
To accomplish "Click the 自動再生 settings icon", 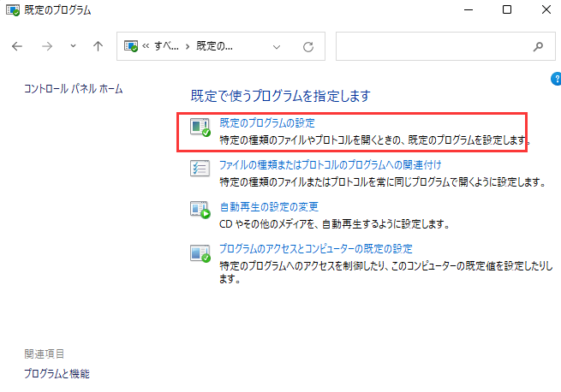I will (200, 211).
